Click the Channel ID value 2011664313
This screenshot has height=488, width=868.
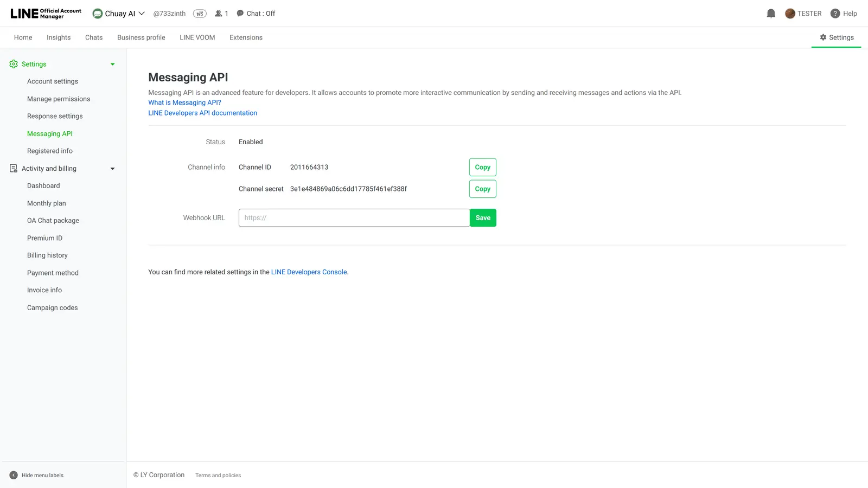309,167
